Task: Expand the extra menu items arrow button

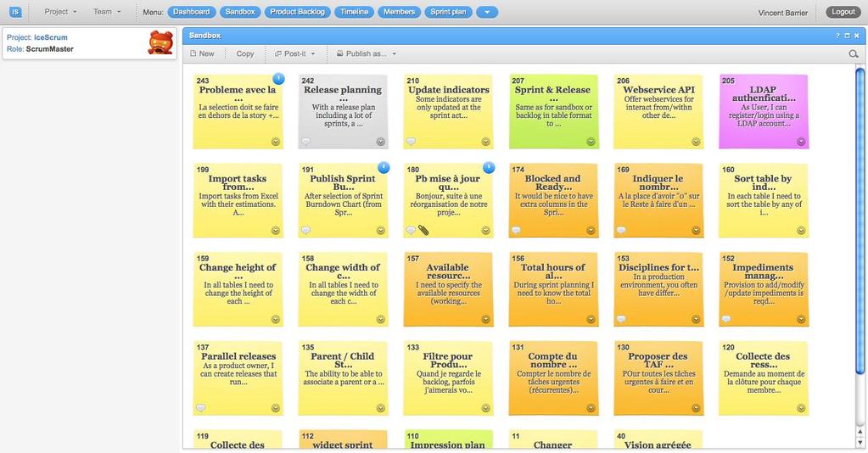Action: tap(487, 12)
